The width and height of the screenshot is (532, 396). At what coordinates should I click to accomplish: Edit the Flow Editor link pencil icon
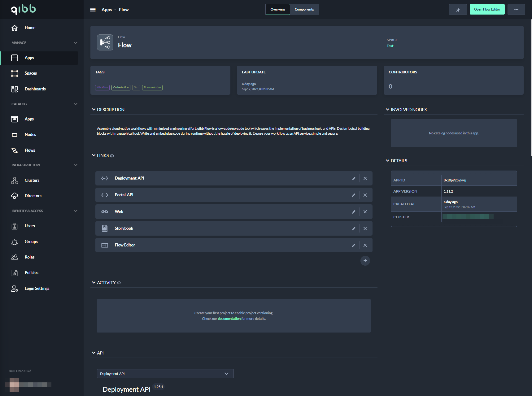coord(353,245)
